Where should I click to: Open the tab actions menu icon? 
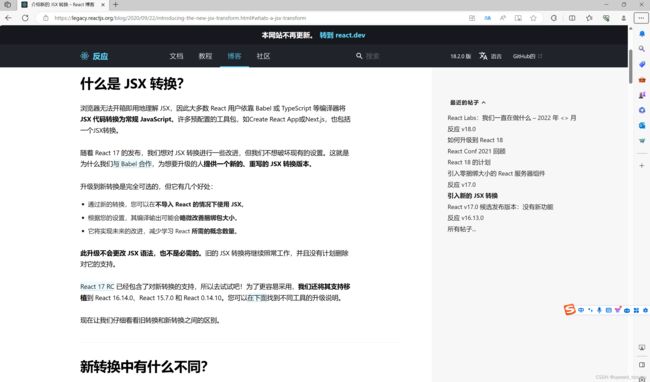[7, 5]
